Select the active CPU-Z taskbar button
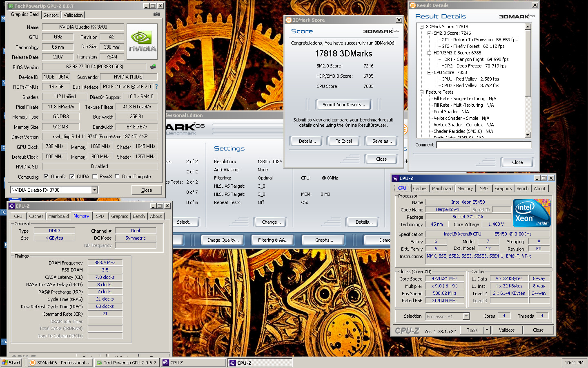 pyautogui.click(x=260, y=363)
